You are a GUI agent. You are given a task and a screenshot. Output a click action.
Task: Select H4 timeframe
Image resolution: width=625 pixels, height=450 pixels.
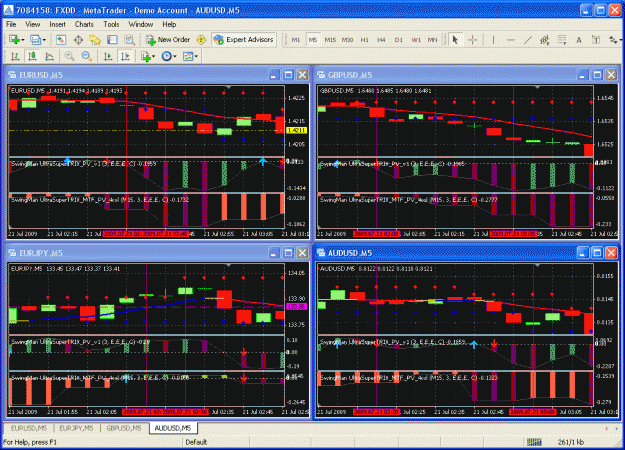point(381,40)
